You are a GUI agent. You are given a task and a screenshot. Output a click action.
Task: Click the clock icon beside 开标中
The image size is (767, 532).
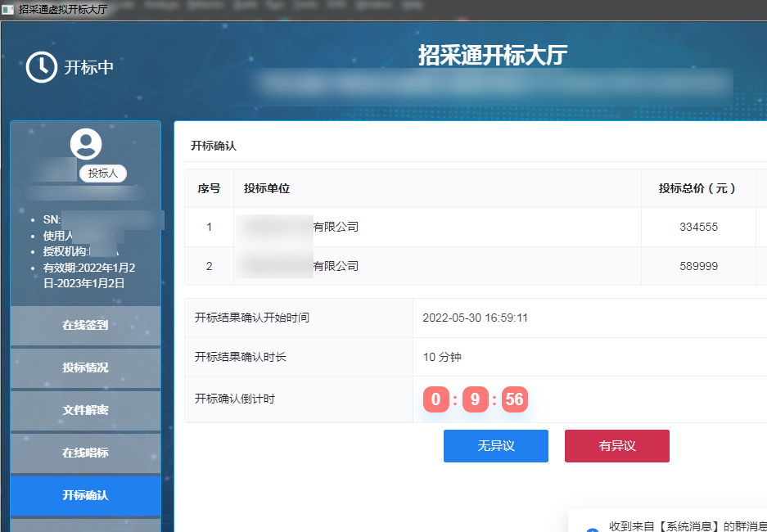(x=42, y=67)
